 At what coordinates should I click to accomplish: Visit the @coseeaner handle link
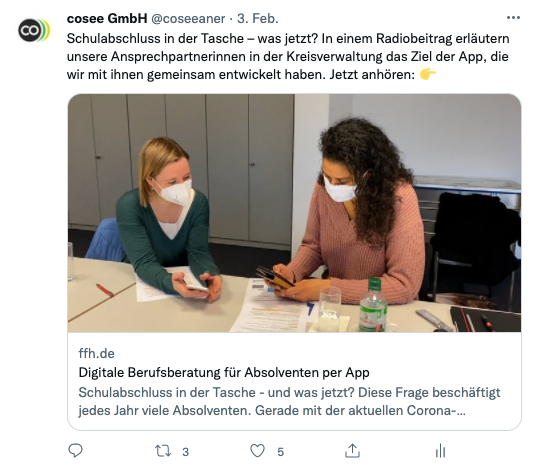point(188,19)
